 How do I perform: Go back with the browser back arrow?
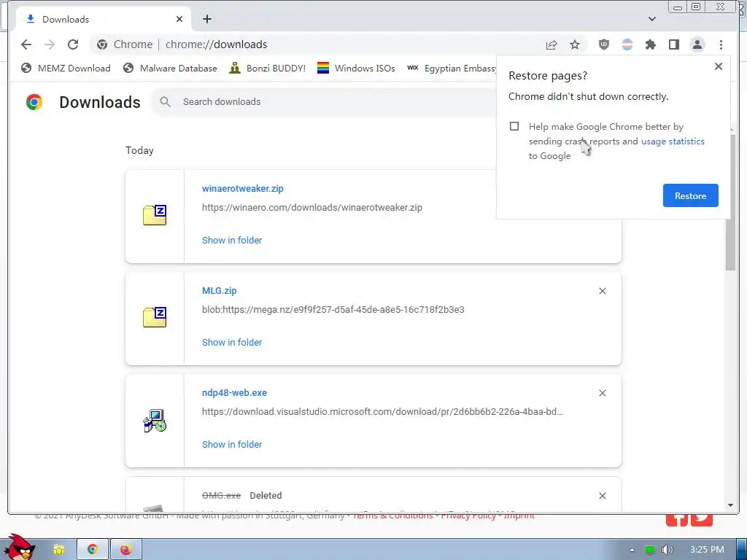26,44
